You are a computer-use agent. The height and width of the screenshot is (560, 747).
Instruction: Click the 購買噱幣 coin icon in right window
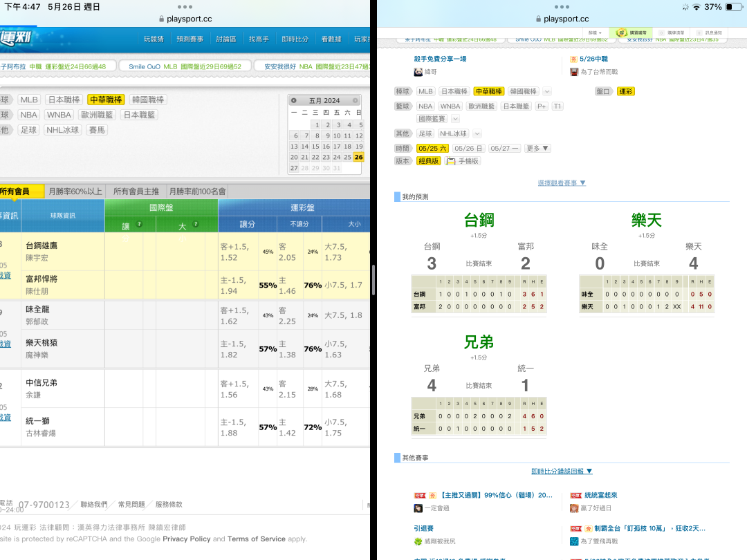[x=621, y=32]
